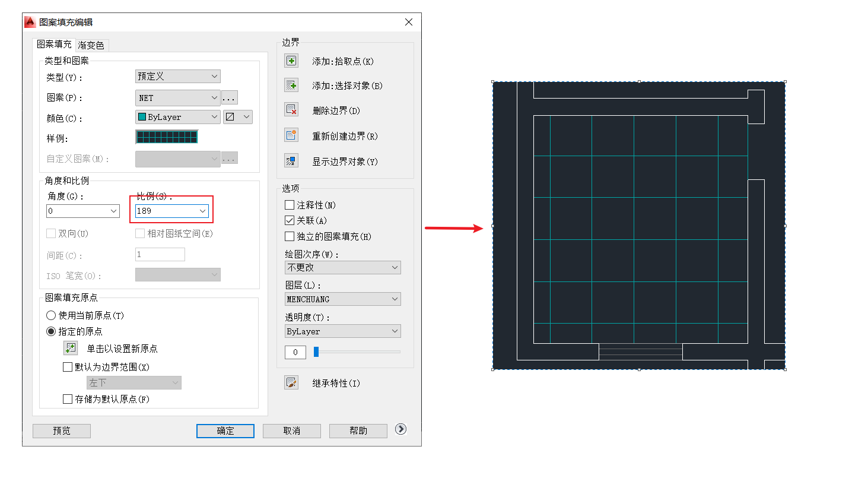Image resolution: width=868 pixels, height=478 pixels.
Task: Click the 单击以设置新原点 icon
Action: click(70, 347)
